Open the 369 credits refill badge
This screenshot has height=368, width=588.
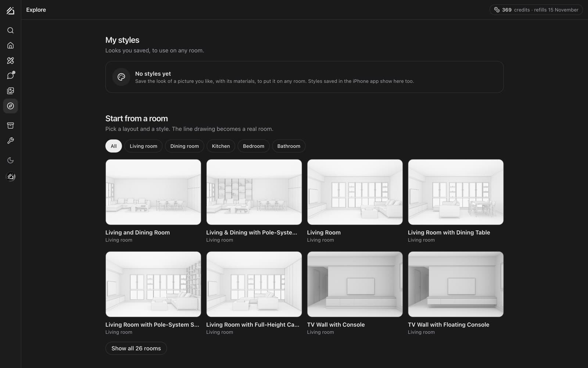point(536,10)
